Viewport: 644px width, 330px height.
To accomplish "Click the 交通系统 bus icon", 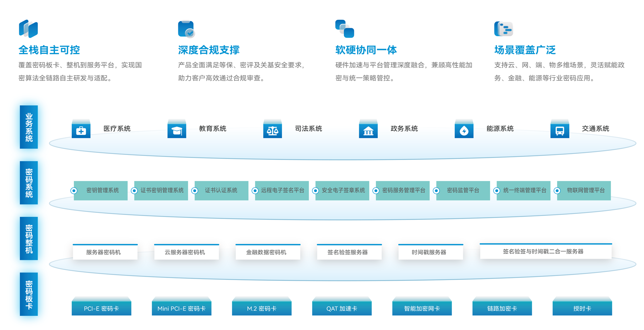I will pyautogui.click(x=559, y=129).
